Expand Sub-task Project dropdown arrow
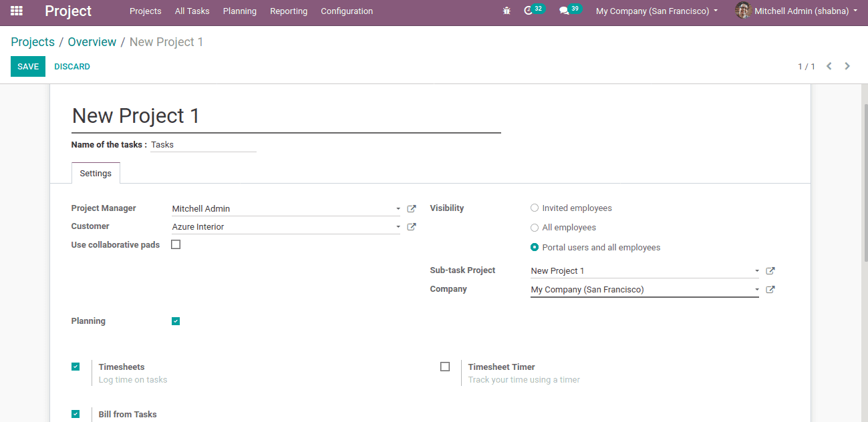 tap(757, 271)
